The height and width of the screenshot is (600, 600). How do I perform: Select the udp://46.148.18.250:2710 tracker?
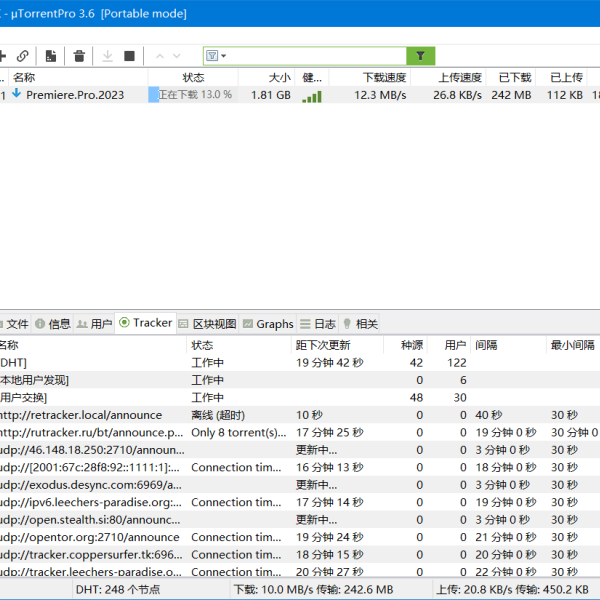(300, 450)
